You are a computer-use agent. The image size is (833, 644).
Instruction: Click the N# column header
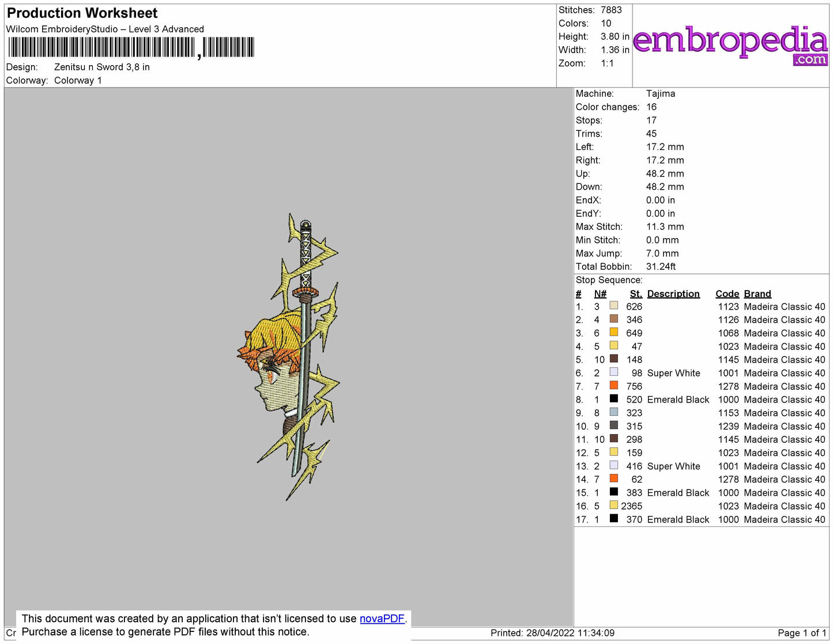(600, 294)
